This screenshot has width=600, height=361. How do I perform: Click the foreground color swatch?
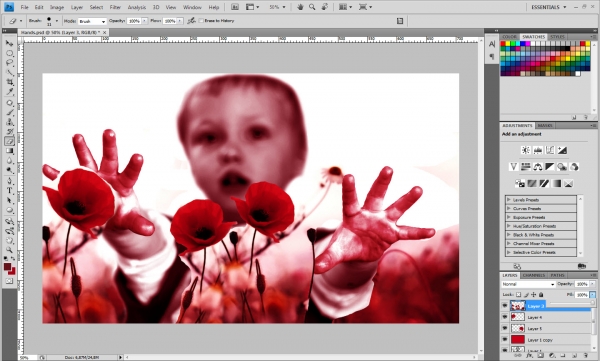(x=7, y=266)
